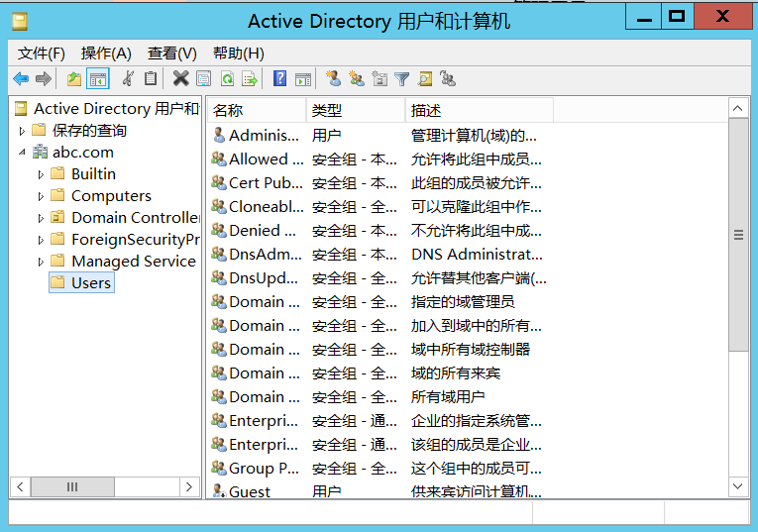Click the Refresh toolbar icon
Image resolution: width=758 pixels, height=532 pixels.
[227, 79]
